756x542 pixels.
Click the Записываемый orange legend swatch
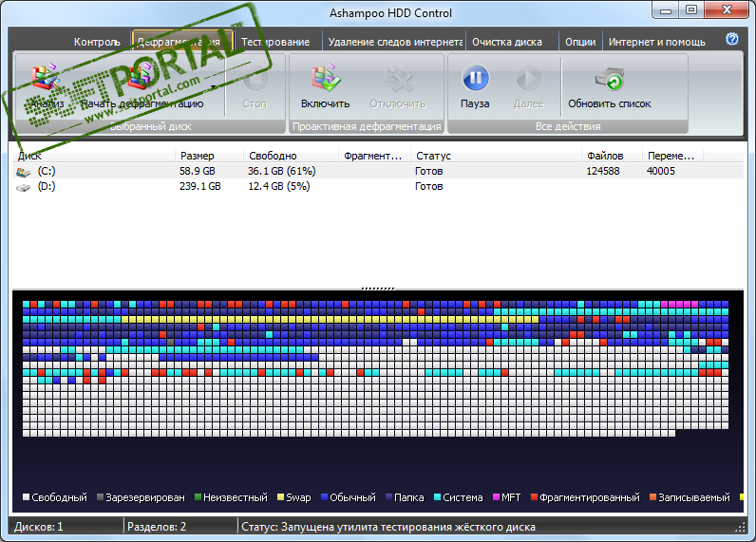coord(652,496)
